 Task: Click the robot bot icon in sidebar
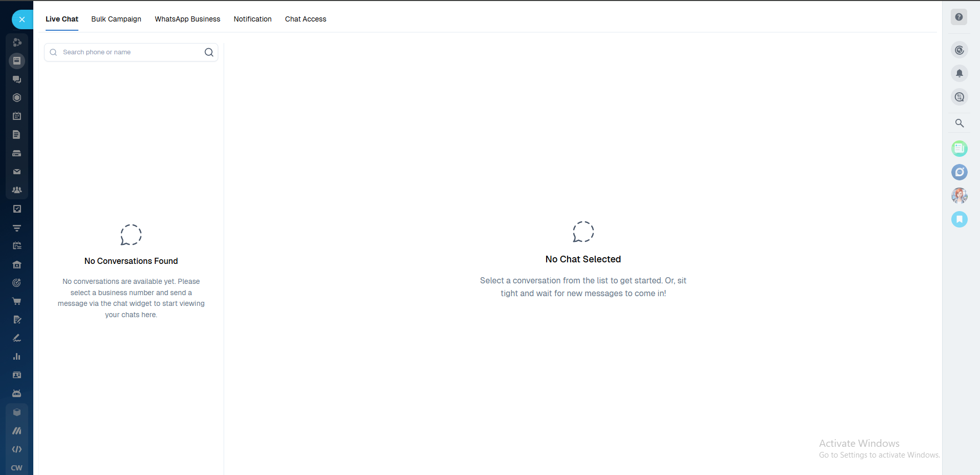tap(17, 394)
